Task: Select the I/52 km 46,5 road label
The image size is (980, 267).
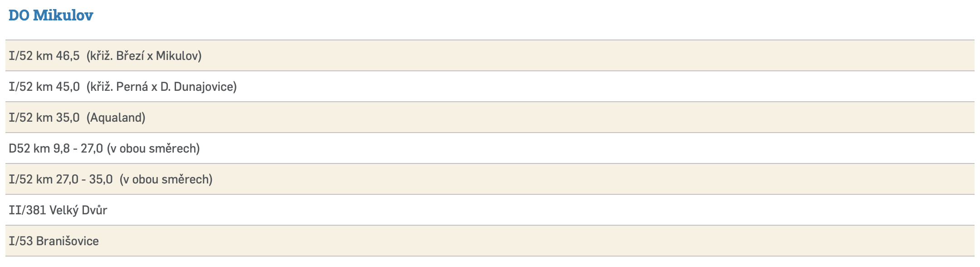Action: (x=44, y=56)
